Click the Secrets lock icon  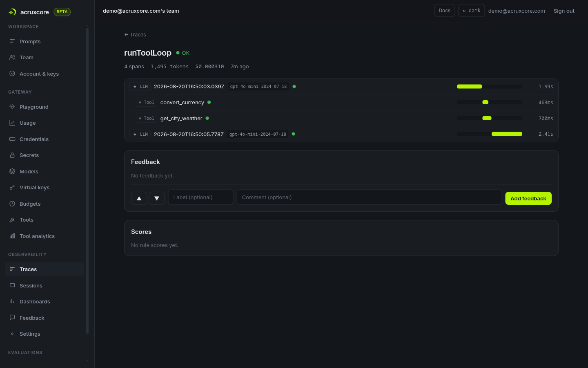tap(12, 155)
